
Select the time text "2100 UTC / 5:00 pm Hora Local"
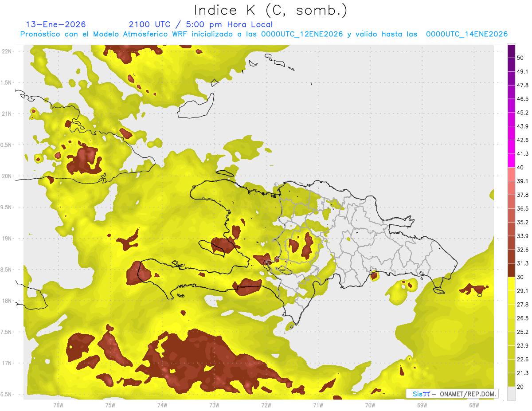[201, 24]
